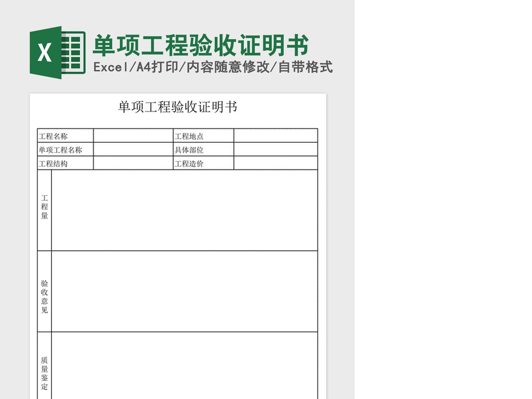
Task: Click the blank value cell beside 工程结构
Action: point(133,163)
